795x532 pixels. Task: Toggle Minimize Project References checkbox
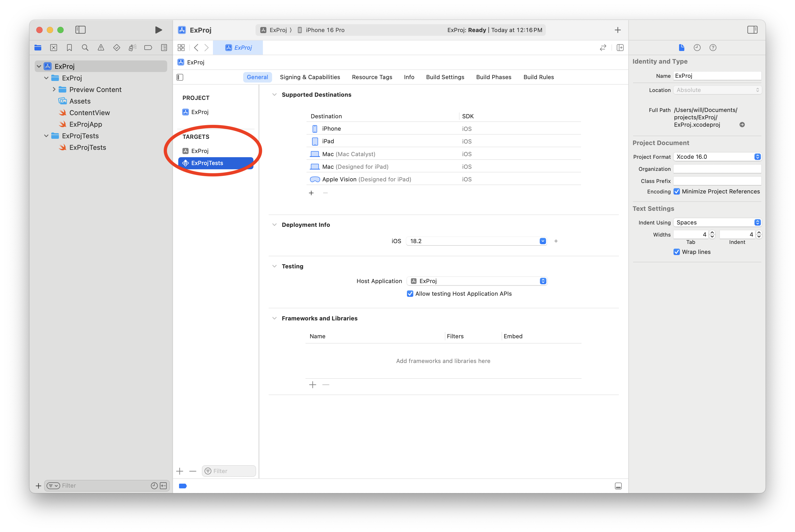click(677, 191)
